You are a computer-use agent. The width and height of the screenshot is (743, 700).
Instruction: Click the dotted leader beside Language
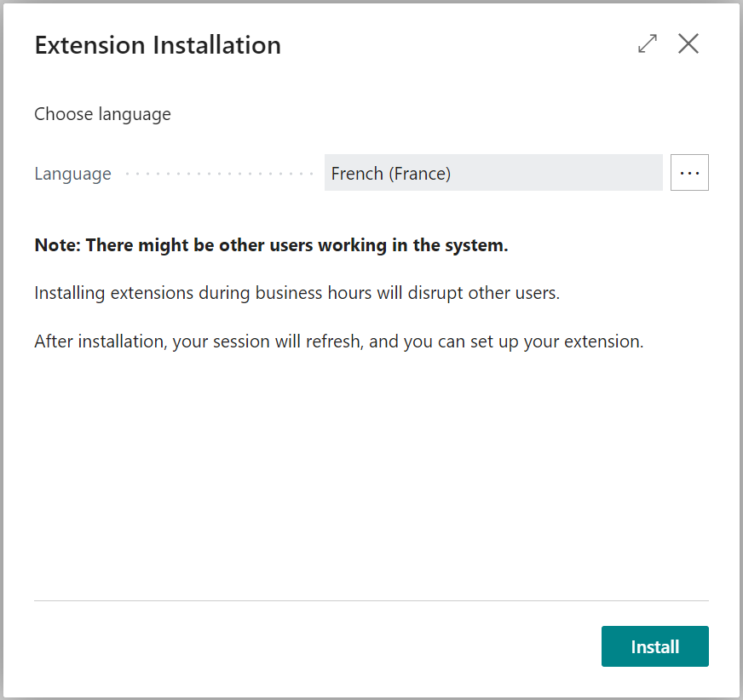(219, 174)
